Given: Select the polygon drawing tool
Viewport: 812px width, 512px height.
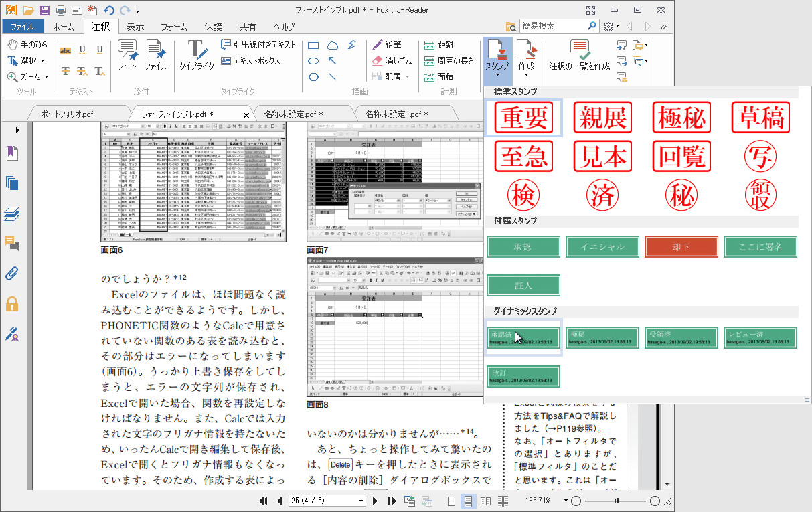Looking at the screenshot, I should [x=313, y=76].
